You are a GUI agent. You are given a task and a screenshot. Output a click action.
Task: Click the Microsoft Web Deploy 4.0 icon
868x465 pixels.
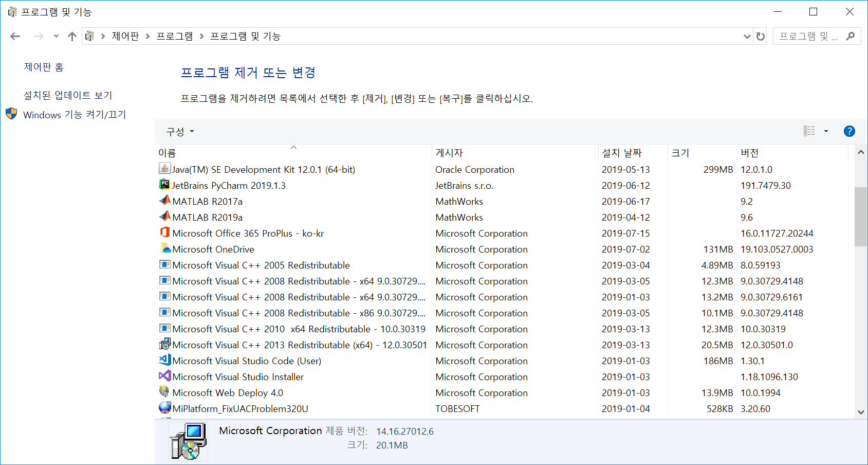pyautogui.click(x=164, y=392)
